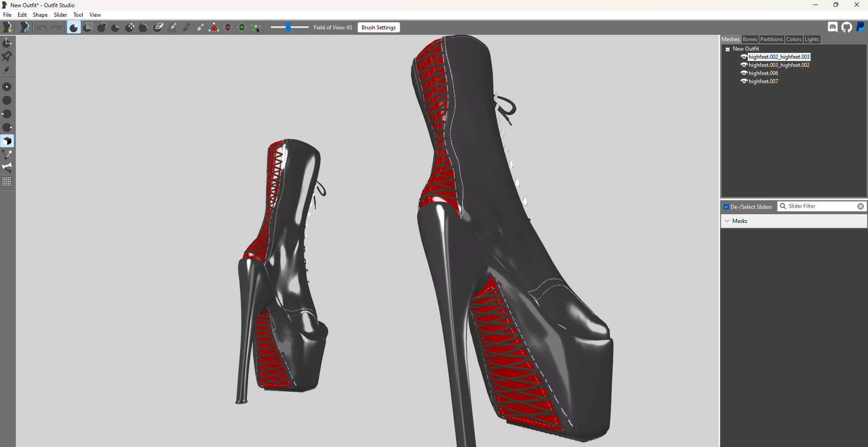Hide the highfeet.003_highfeet.002 mesh via eye icon
The width and height of the screenshot is (868, 447).
pyautogui.click(x=744, y=65)
